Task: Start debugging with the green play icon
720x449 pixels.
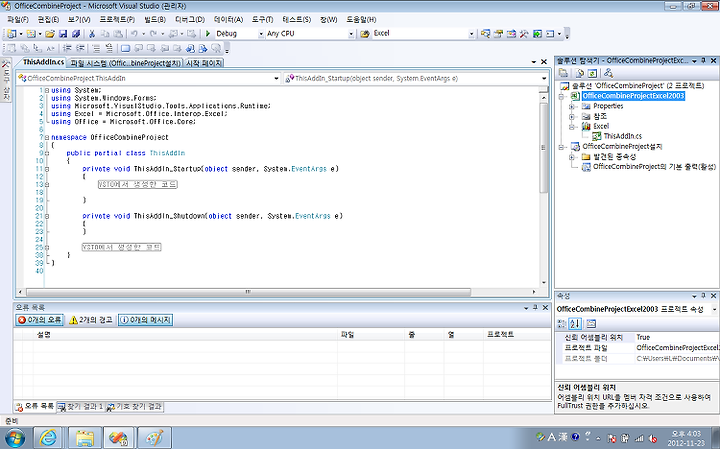Action: pyautogui.click(x=208, y=34)
